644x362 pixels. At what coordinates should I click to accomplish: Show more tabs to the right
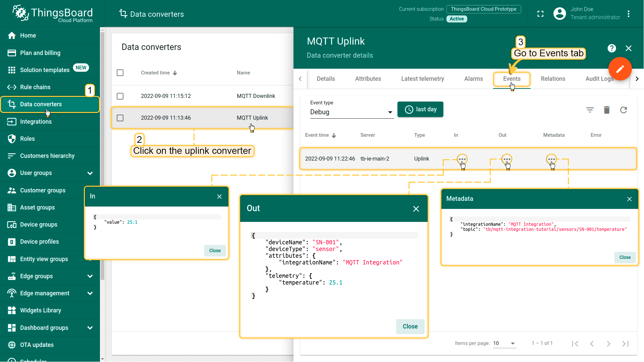(637, 79)
